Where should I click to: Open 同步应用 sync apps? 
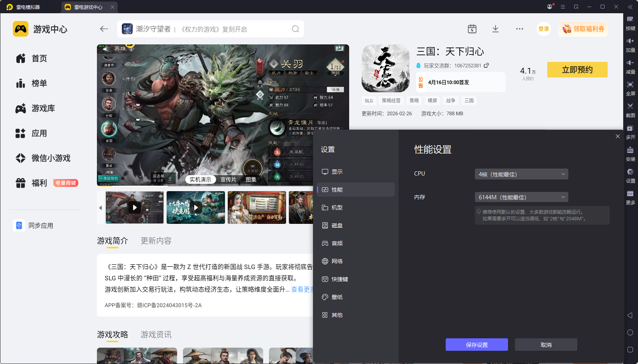[34, 225]
